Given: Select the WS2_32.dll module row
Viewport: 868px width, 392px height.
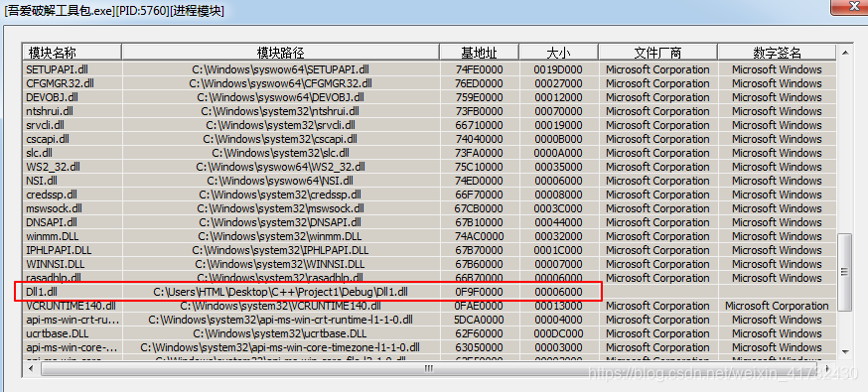Looking at the screenshot, I should 429,167.
